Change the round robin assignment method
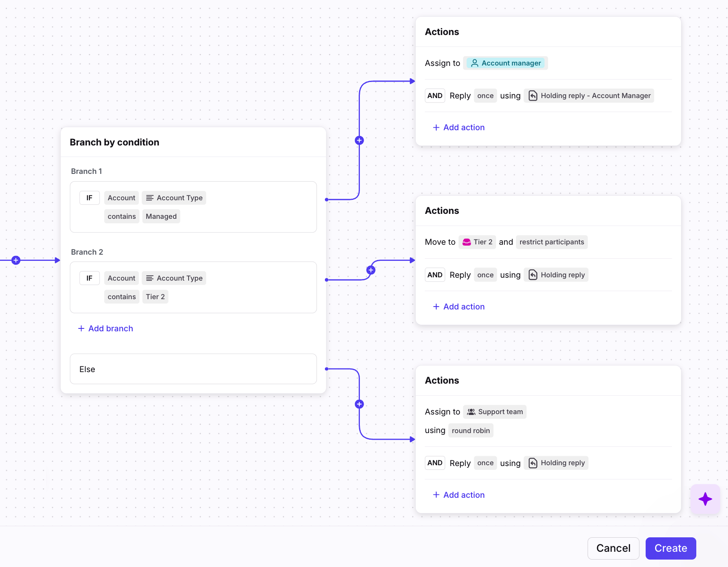 coord(471,431)
